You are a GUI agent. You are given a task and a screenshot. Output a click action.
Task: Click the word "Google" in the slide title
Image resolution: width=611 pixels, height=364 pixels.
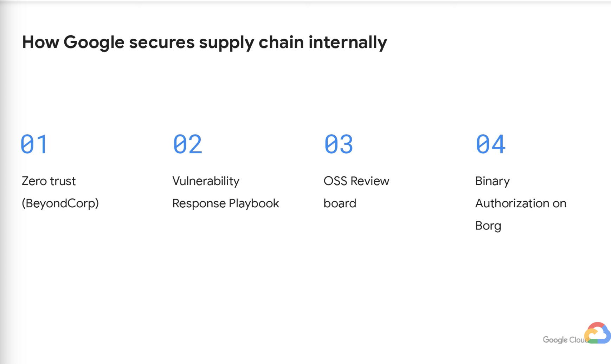[x=94, y=43]
